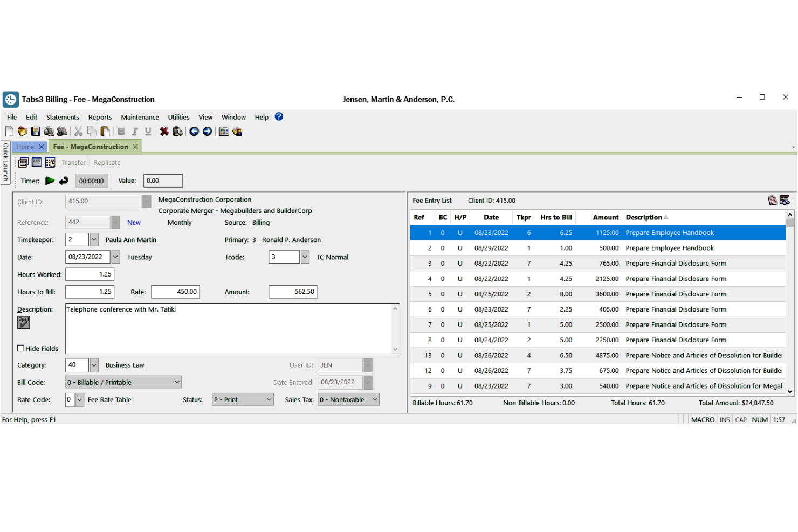
Task: Switch to the Home tab
Action: click(x=24, y=147)
